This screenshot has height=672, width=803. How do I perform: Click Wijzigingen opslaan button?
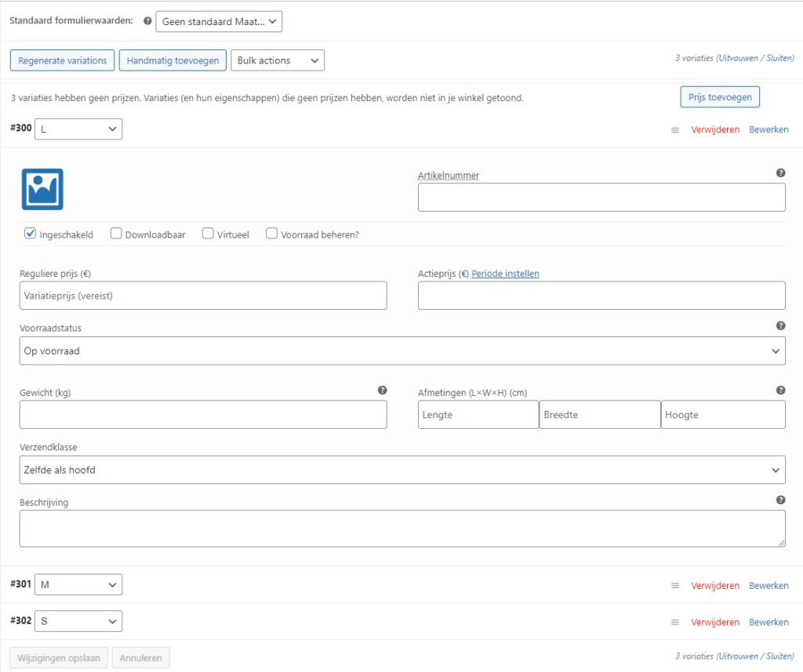tap(59, 658)
